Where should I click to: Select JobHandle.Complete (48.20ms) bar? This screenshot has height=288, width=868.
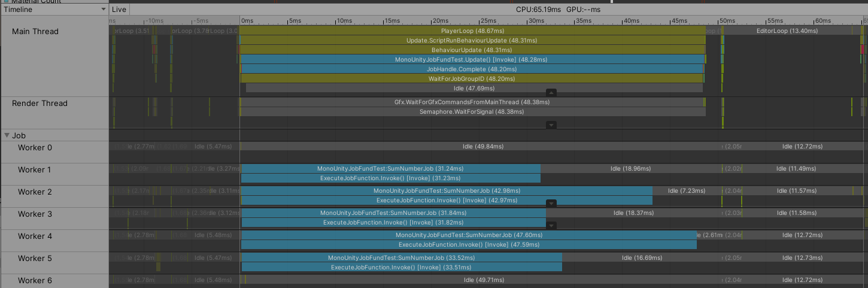pyautogui.click(x=472, y=69)
